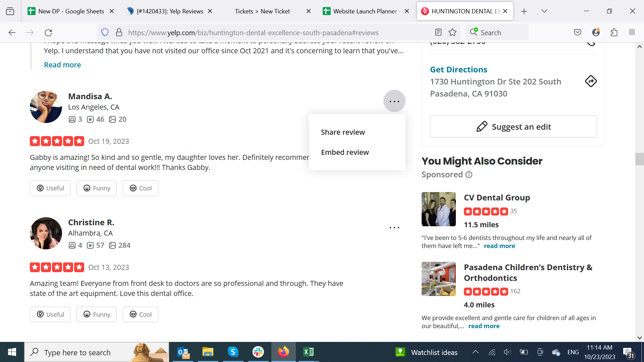
Task: Switch to the Website Launch Planner tab
Action: pyautogui.click(x=365, y=11)
